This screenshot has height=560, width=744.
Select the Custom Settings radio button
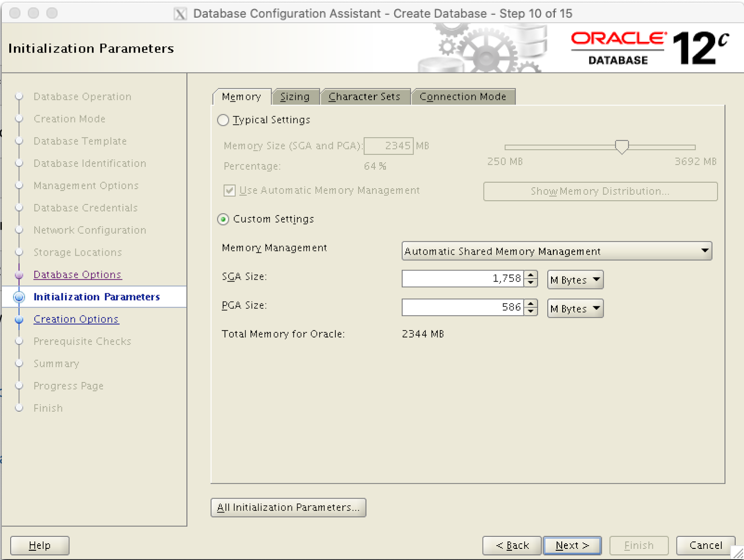pos(223,219)
